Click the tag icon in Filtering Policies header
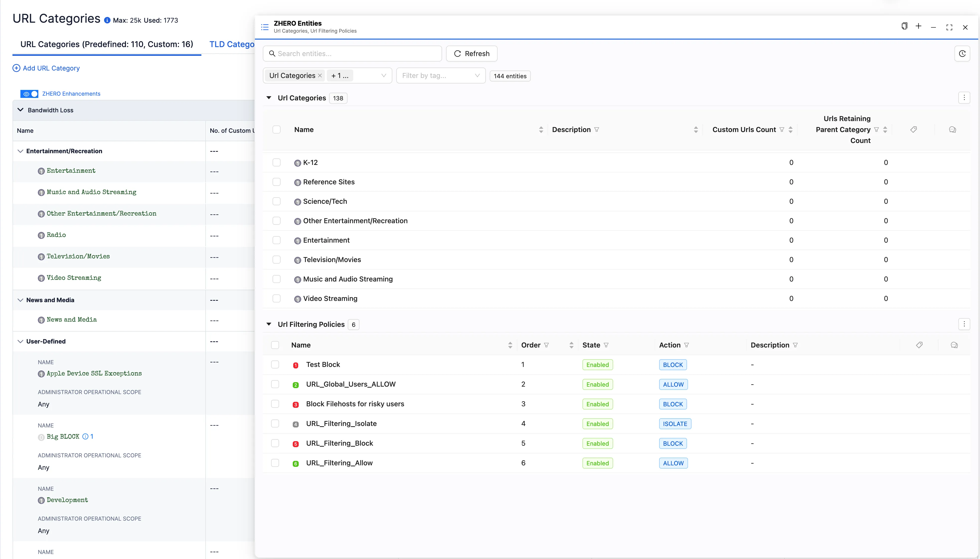This screenshot has width=980, height=559. (x=920, y=345)
